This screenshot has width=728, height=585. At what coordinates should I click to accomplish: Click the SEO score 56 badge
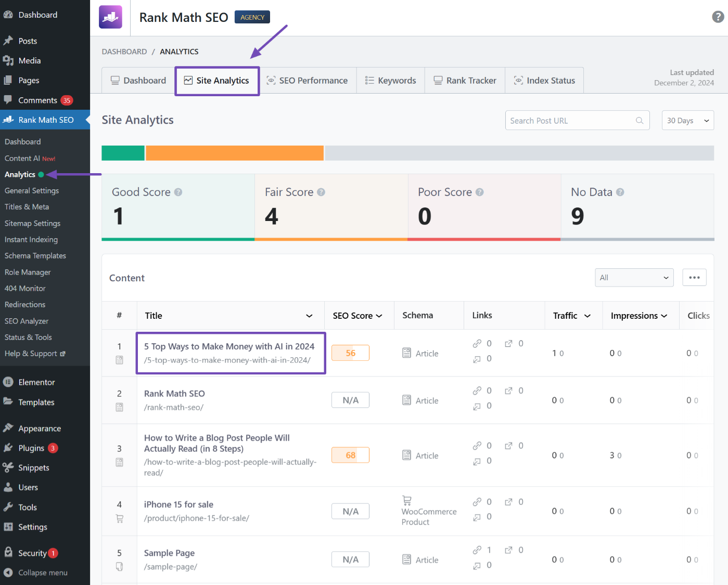(350, 353)
